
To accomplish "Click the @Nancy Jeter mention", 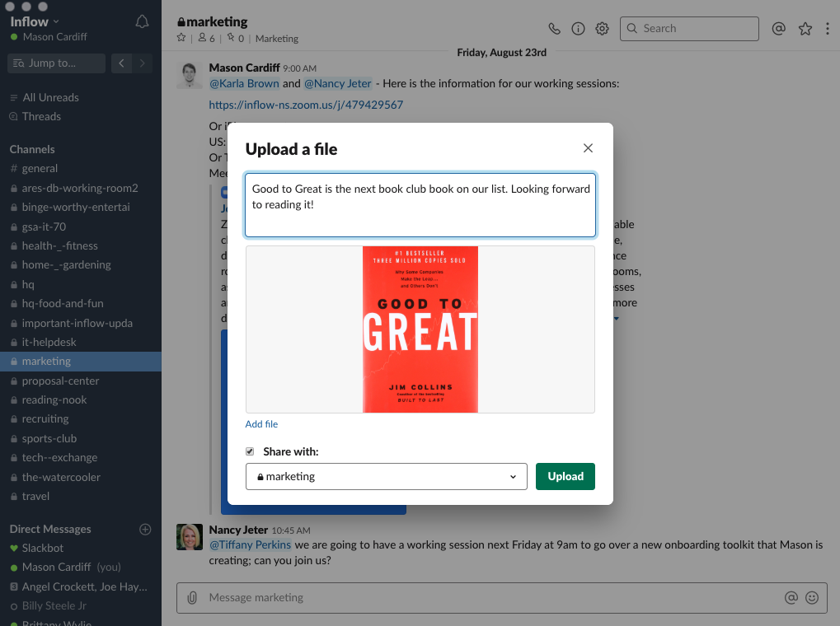I will tap(338, 83).
